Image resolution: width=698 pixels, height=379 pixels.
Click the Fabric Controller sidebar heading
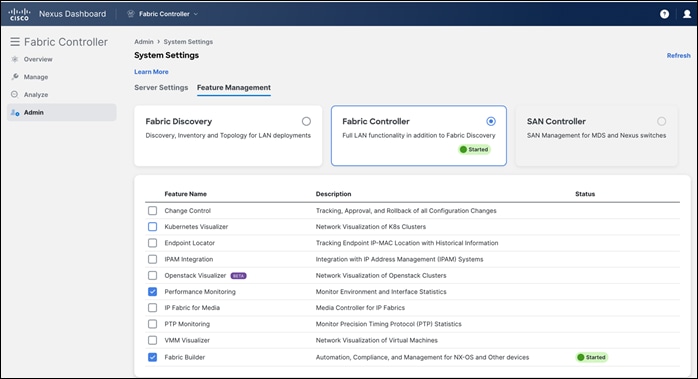(66, 42)
